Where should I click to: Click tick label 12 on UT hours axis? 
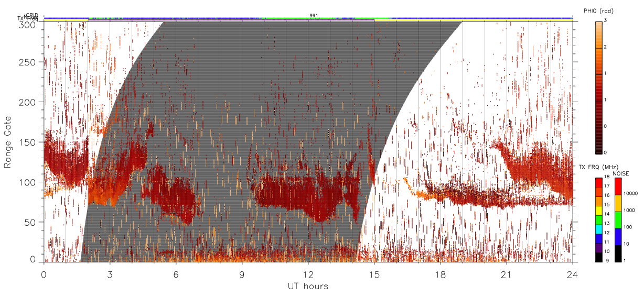tap(308, 274)
